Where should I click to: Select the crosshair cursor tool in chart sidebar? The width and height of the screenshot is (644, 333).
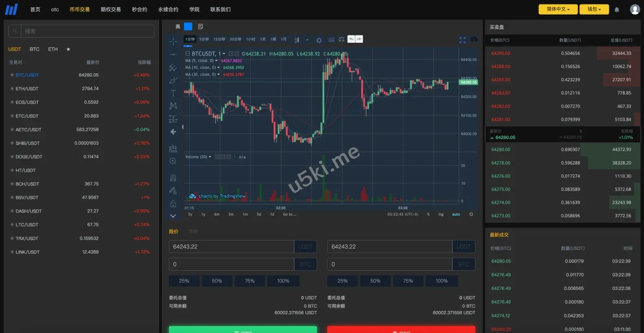click(x=173, y=42)
